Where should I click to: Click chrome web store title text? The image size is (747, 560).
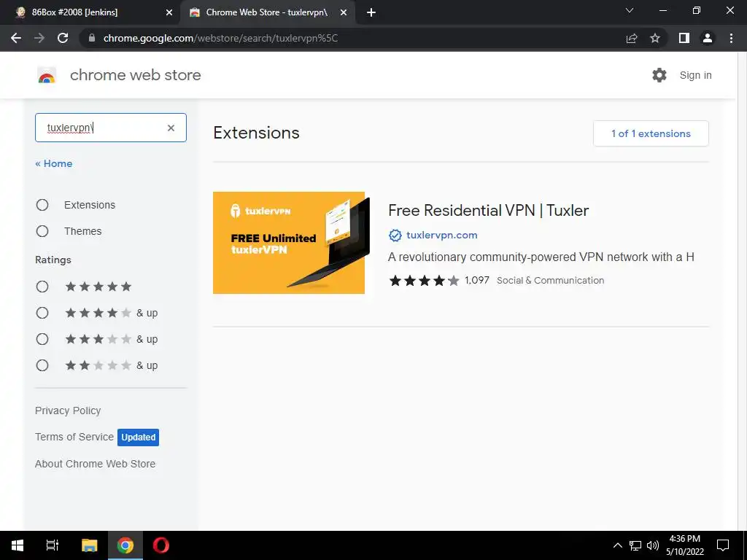tap(135, 75)
